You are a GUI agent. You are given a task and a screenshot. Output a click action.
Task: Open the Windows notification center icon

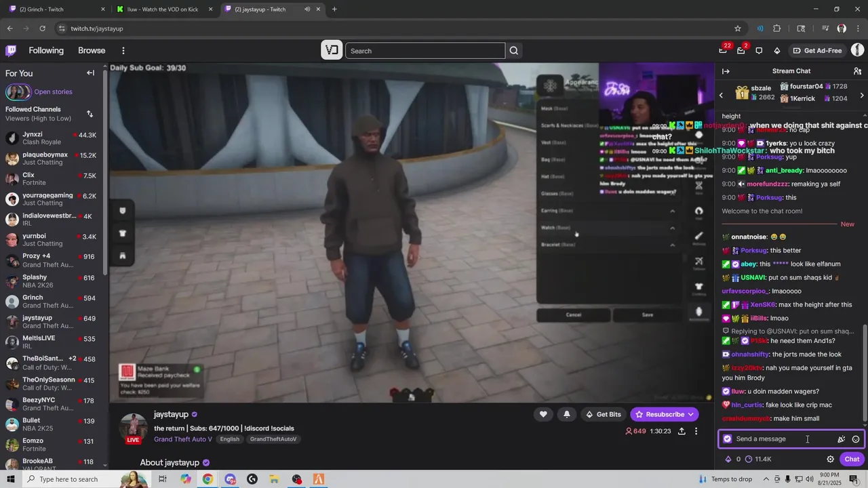point(854,479)
